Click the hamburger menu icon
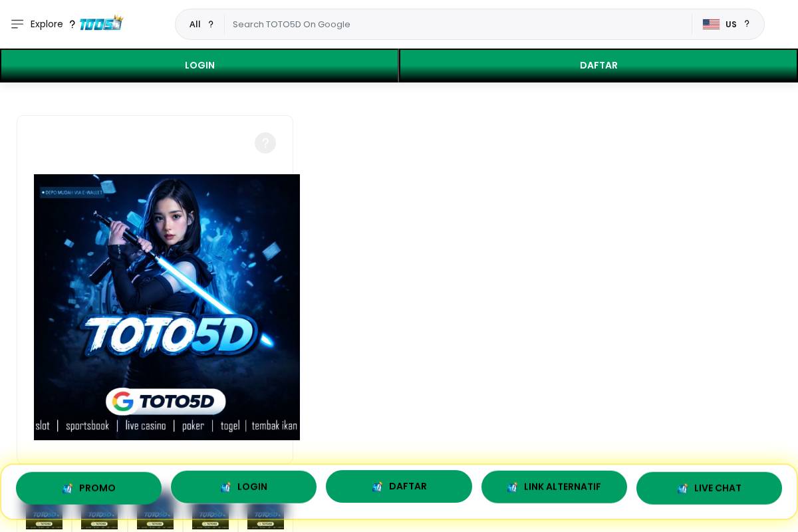This screenshot has height=532, width=798. (17, 24)
